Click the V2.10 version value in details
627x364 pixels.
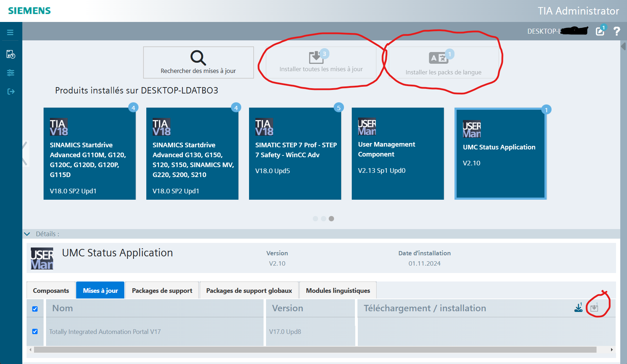tap(277, 263)
